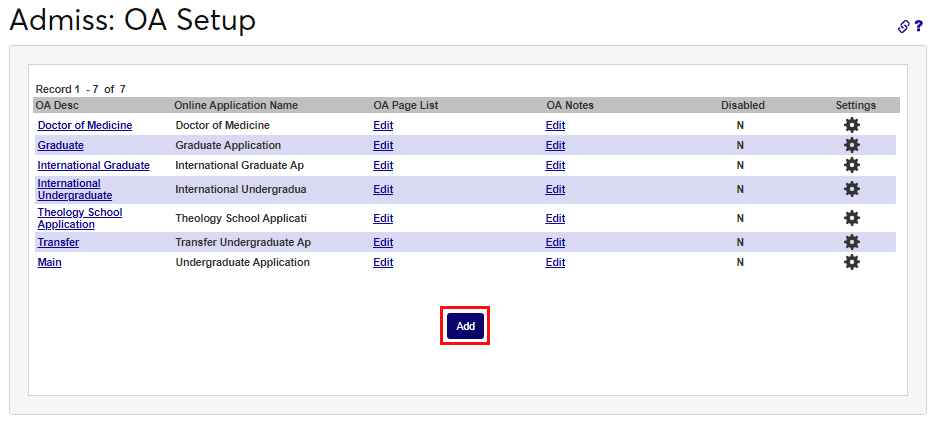936x423 pixels.
Task: Open the International Undergraduate link
Action: [x=75, y=189]
